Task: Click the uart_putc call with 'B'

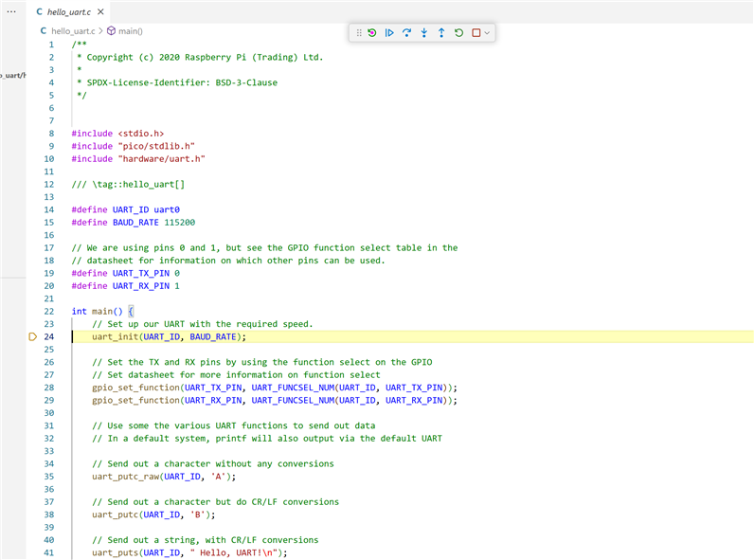Action: (x=153, y=515)
